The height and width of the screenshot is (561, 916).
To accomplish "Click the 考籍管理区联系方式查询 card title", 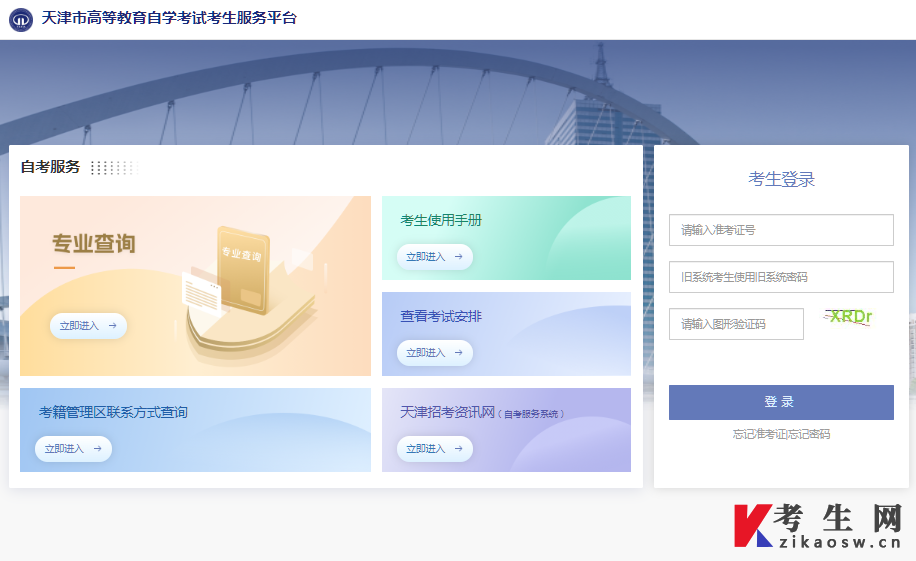I will (x=113, y=413).
